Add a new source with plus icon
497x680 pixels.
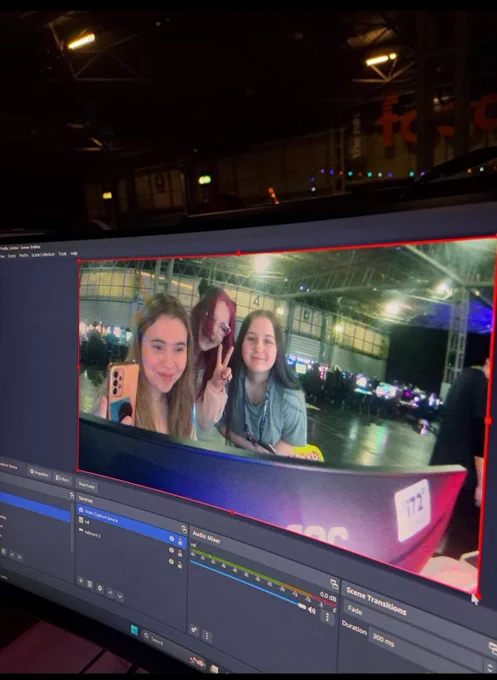(x=80, y=580)
